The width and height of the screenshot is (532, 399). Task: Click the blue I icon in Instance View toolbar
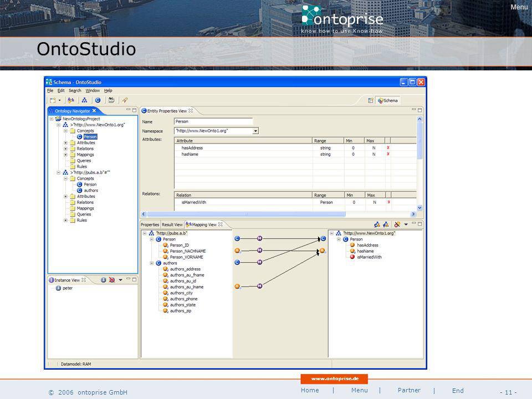click(104, 280)
